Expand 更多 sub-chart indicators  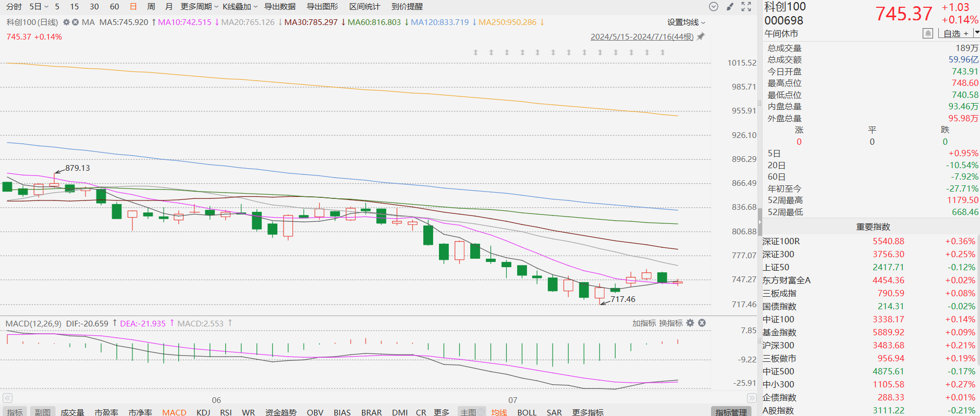[x=441, y=412]
